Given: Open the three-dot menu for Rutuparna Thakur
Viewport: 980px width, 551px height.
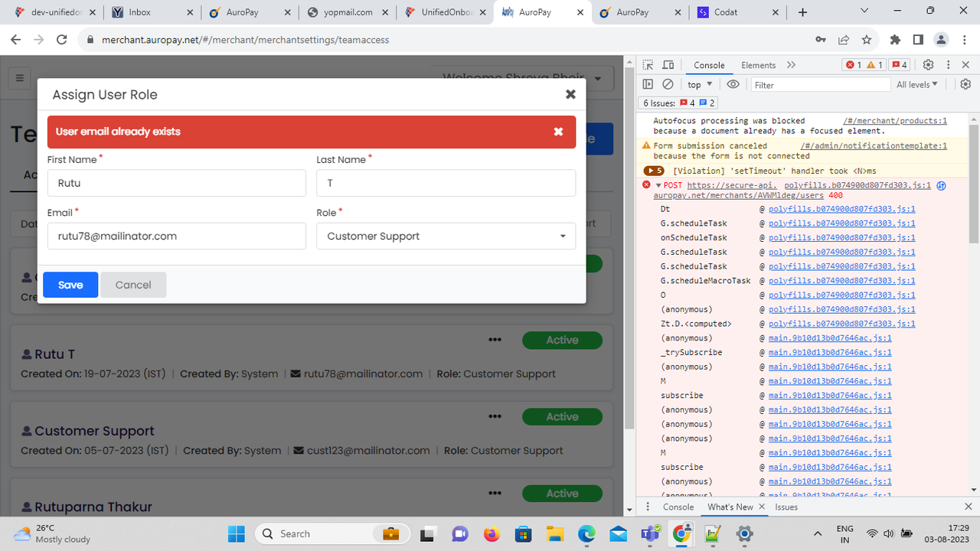Looking at the screenshot, I should click(495, 493).
